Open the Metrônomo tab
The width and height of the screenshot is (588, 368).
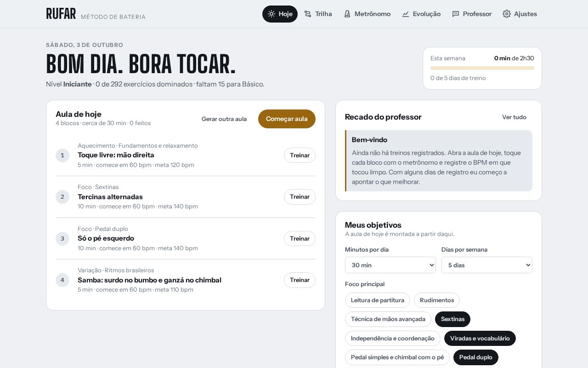[367, 14]
